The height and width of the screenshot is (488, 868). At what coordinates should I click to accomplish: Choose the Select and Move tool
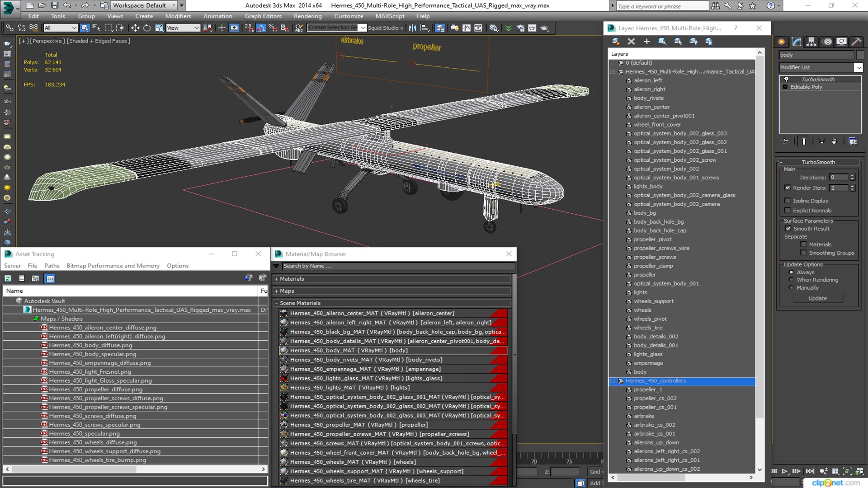click(135, 28)
